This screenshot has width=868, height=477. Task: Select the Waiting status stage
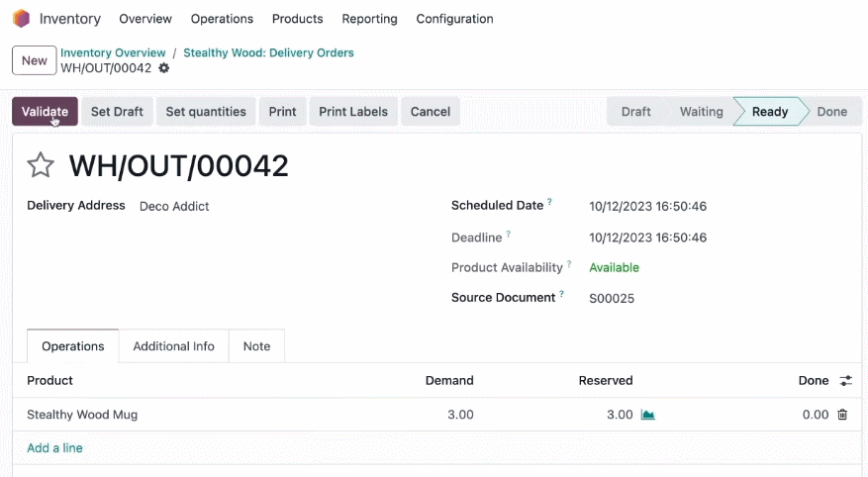click(702, 111)
